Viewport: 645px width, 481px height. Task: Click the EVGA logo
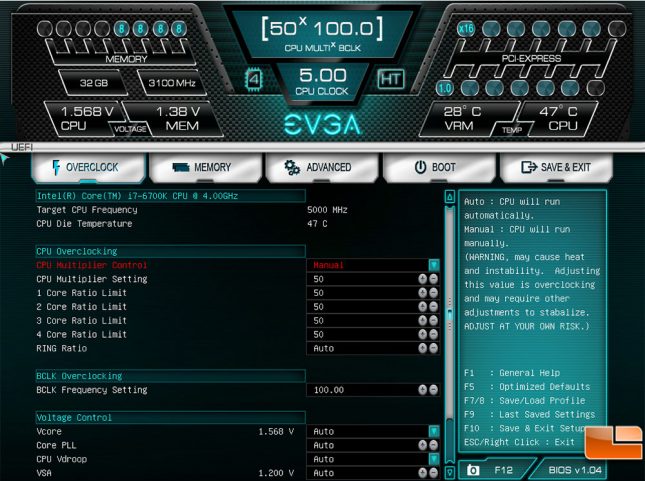323,124
